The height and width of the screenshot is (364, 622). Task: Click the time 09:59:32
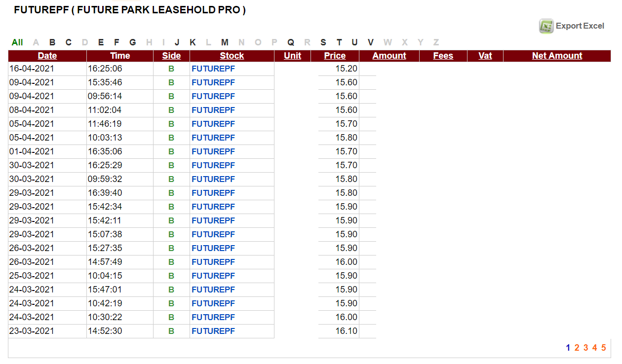click(x=105, y=179)
